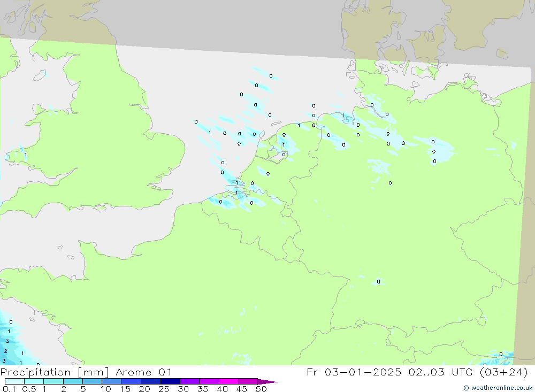Open the weatheronline.co.uk credit link
Viewport: 535px width, 392px height.
[x=498, y=388]
